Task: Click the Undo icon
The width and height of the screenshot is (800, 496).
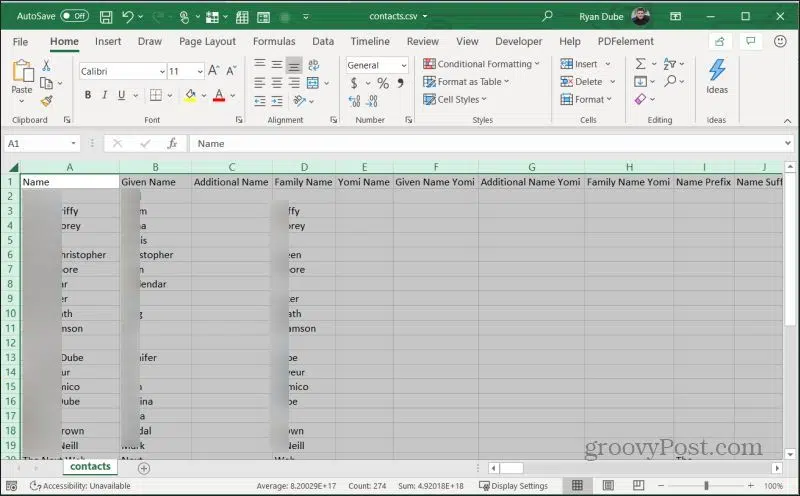Action: 128,17
